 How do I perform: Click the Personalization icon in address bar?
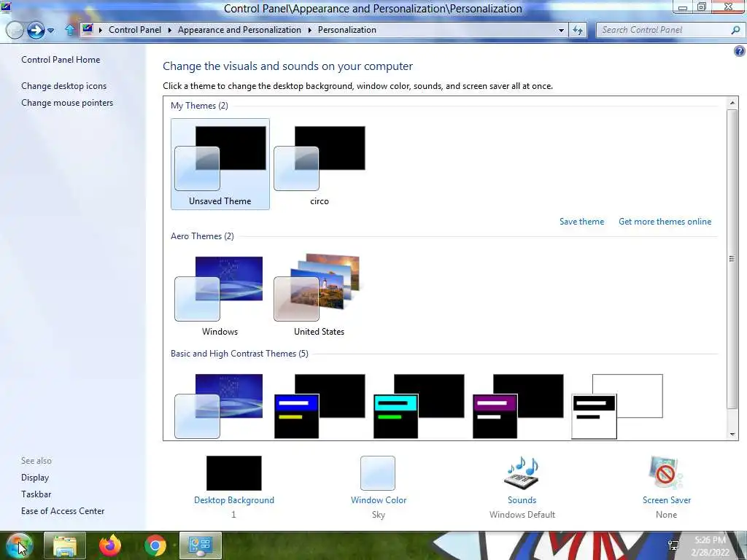88,29
